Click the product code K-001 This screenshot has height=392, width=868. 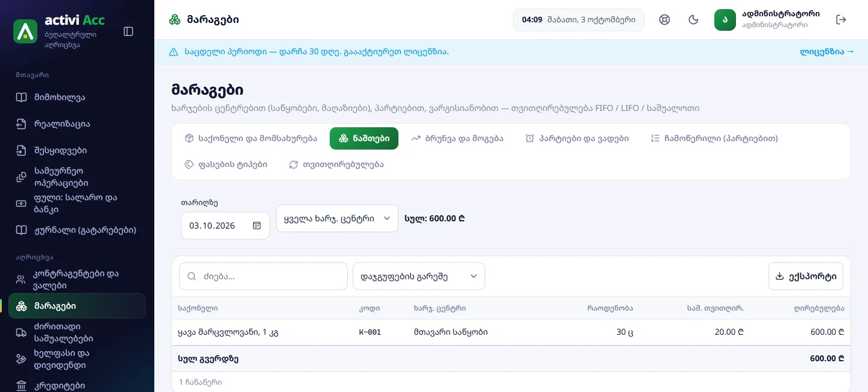(x=370, y=332)
